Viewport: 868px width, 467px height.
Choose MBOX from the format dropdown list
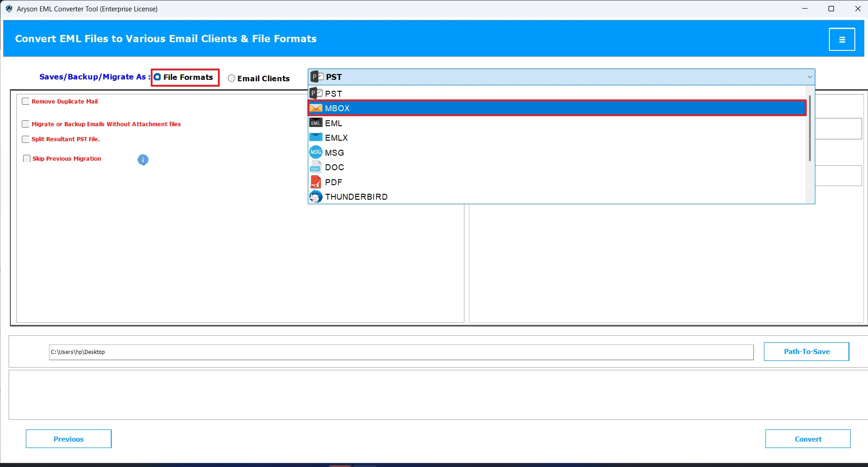[x=557, y=108]
